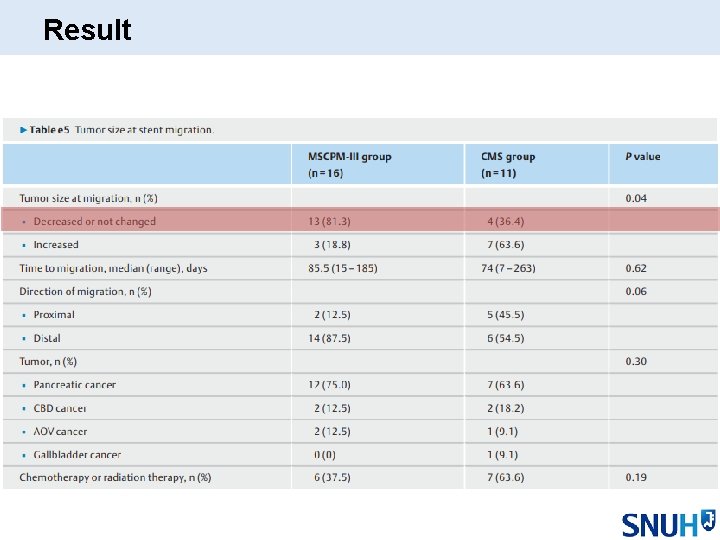The image size is (720, 540).
Task: Select the value "3 (18.8)"
Action: [x=332, y=245]
